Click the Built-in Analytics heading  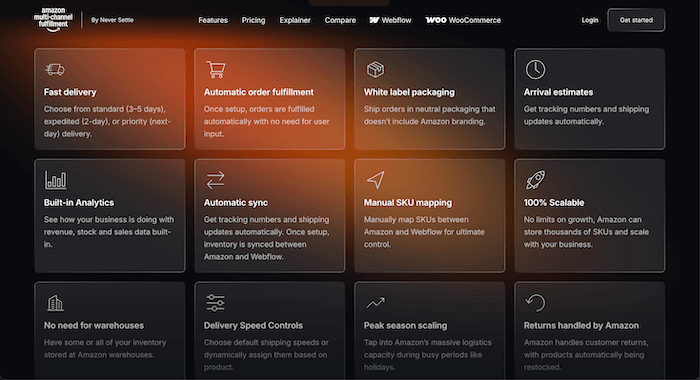coord(79,203)
